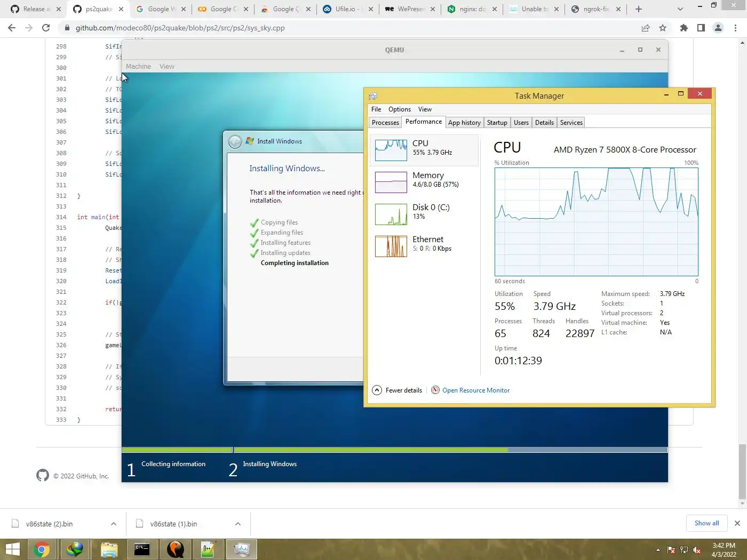Viewport: 747px width, 560px height.
Task: Share this page icon in address bar
Action: [x=646, y=28]
